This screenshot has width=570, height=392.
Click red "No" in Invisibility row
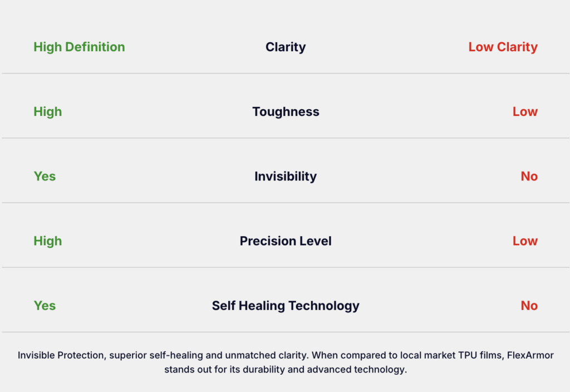point(529,177)
